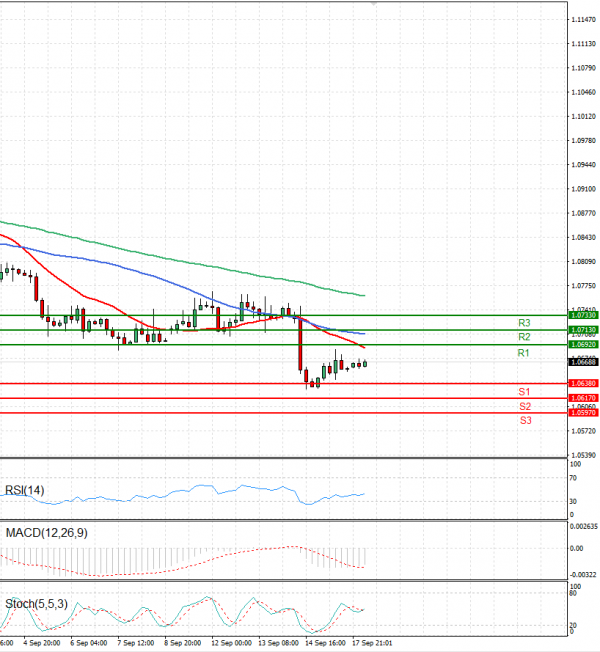This screenshot has width=600, height=652.
Task: Click the -0.00322 MACD scale value
Action: 583,575
